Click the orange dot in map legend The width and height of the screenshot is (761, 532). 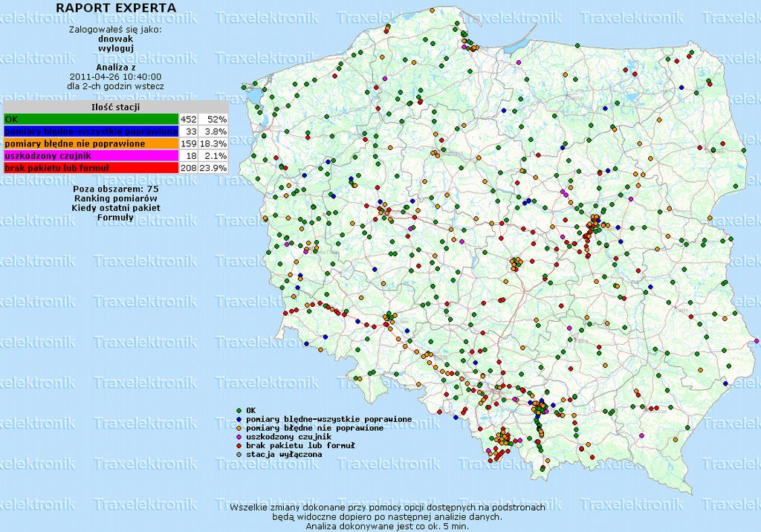click(239, 428)
